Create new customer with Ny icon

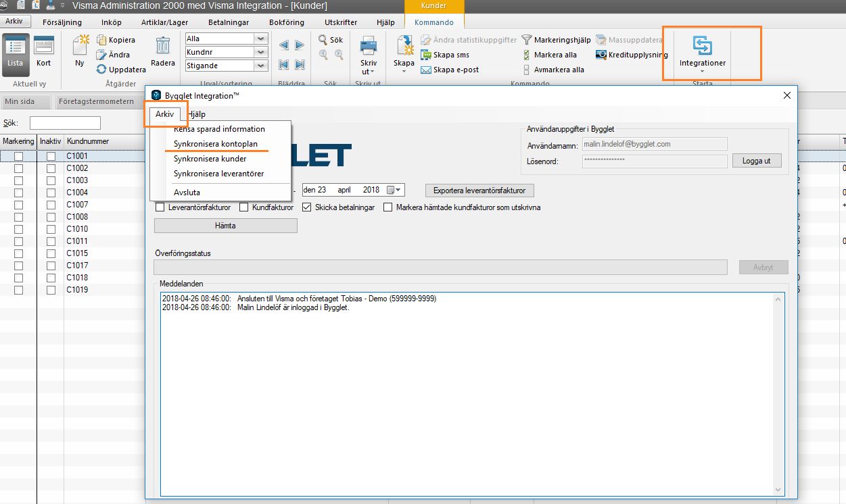click(x=80, y=51)
